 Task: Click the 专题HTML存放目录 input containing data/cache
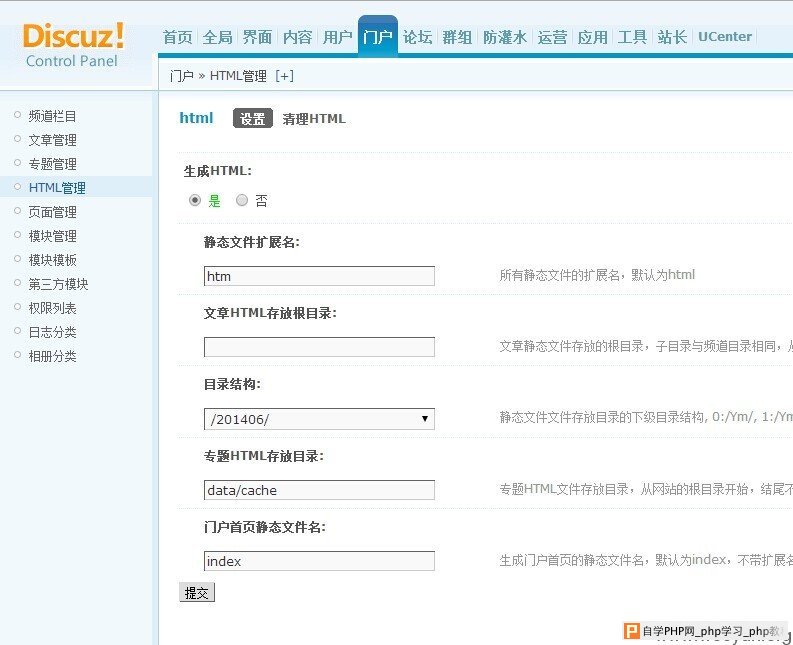319,490
